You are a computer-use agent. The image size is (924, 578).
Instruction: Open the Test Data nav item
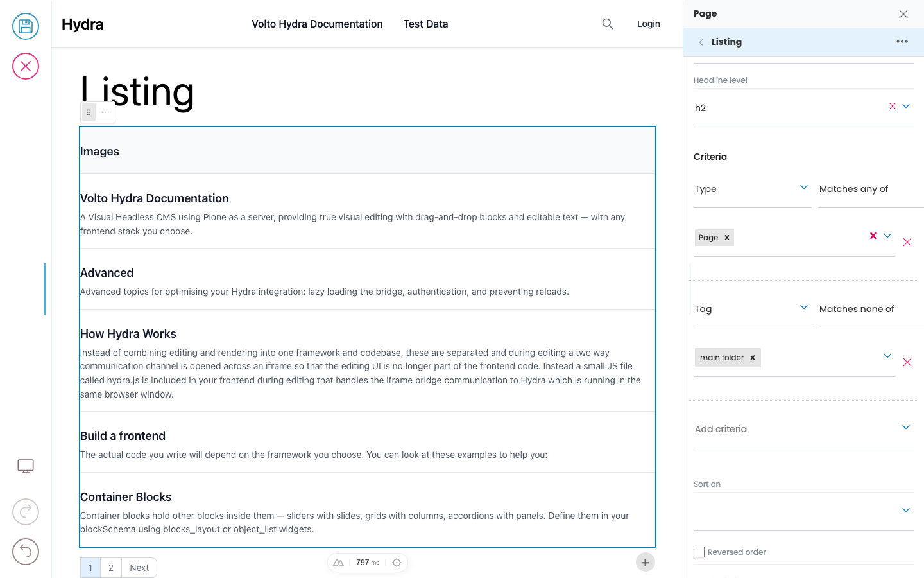(x=426, y=24)
